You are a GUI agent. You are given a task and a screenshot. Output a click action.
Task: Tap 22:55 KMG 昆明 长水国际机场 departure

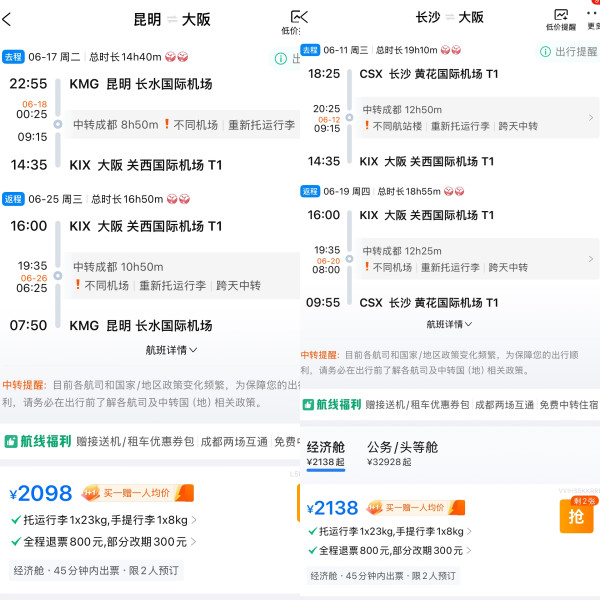111,84
